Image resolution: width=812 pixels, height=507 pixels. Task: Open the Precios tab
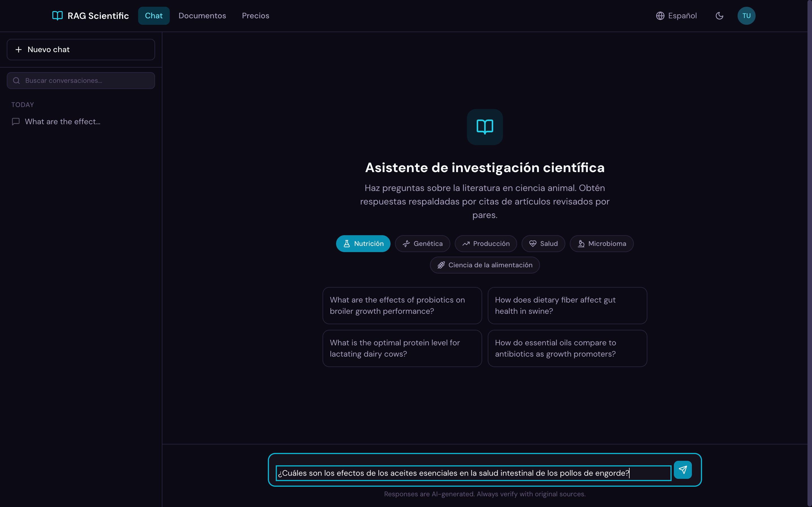pyautogui.click(x=255, y=16)
